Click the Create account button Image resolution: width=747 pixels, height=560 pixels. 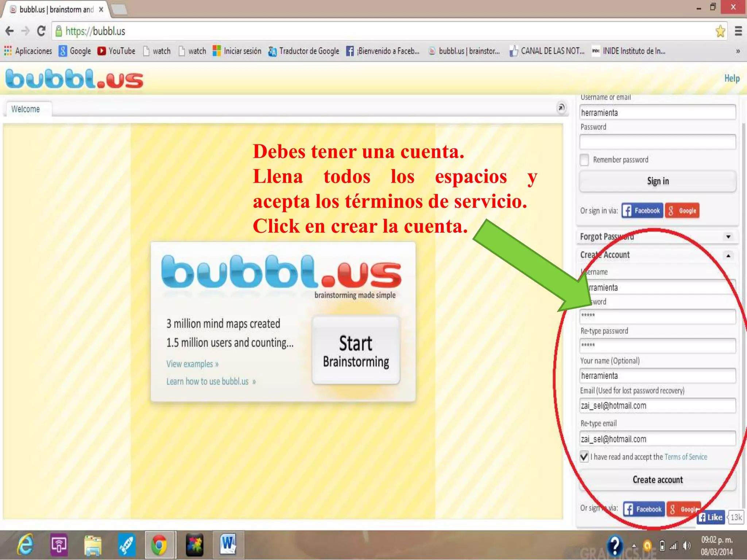tap(658, 480)
